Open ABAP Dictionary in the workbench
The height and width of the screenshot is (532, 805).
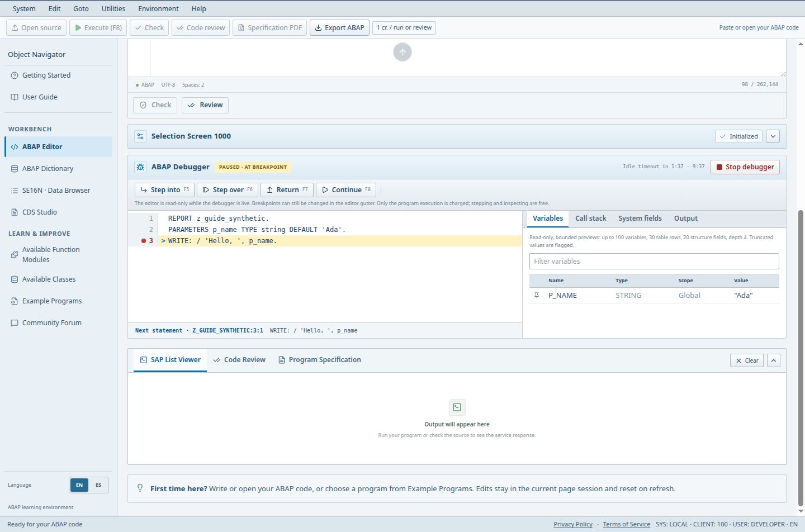[59, 169]
